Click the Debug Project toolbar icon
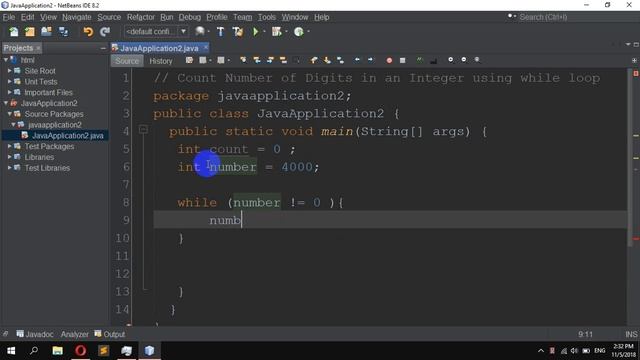640x360 pixels. click(x=277, y=32)
